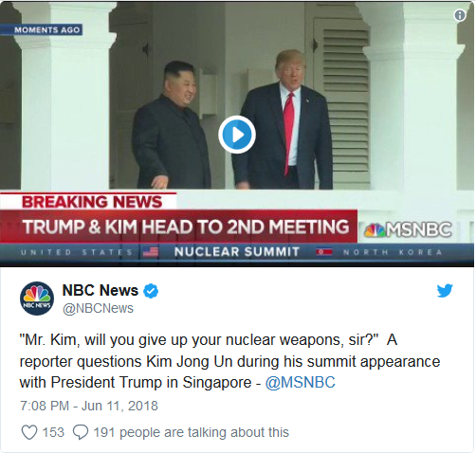Open the Twitter bird logo
This screenshot has width=476, height=453.
[x=445, y=291]
